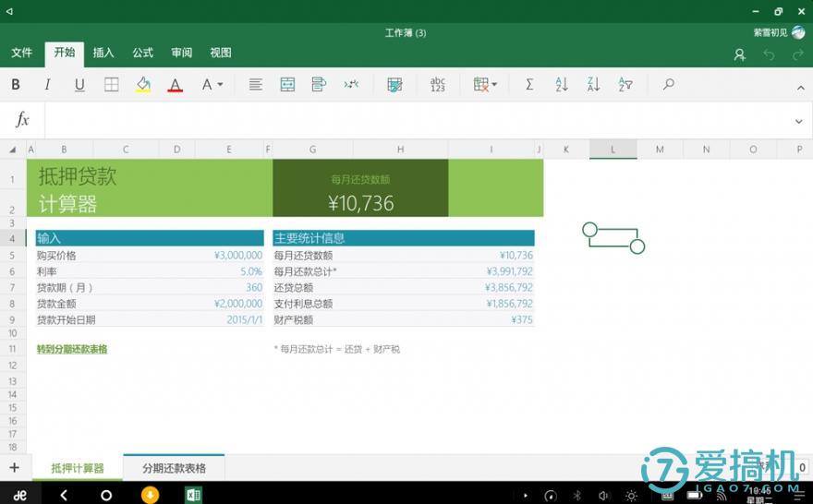Select the purchase price ¥3,000,000 cell

[x=238, y=255]
